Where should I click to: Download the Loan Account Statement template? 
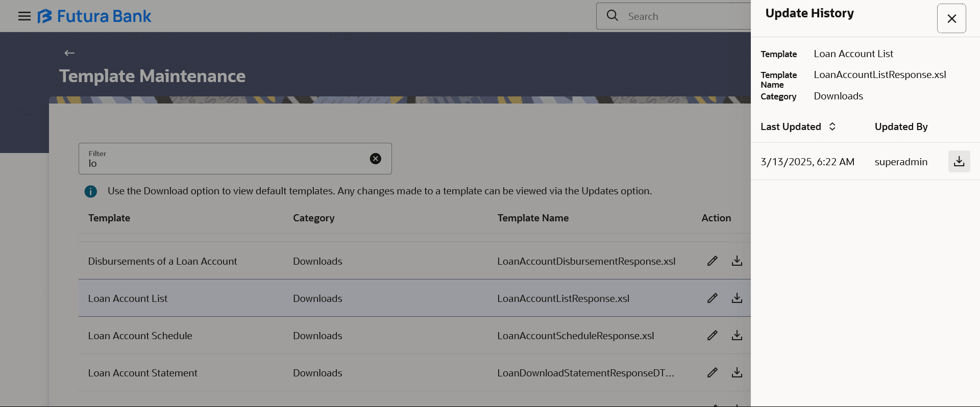pos(737,372)
